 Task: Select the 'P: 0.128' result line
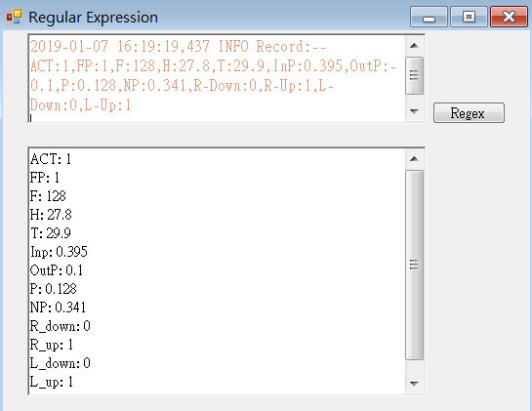pyautogui.click(x=54, y=289)
